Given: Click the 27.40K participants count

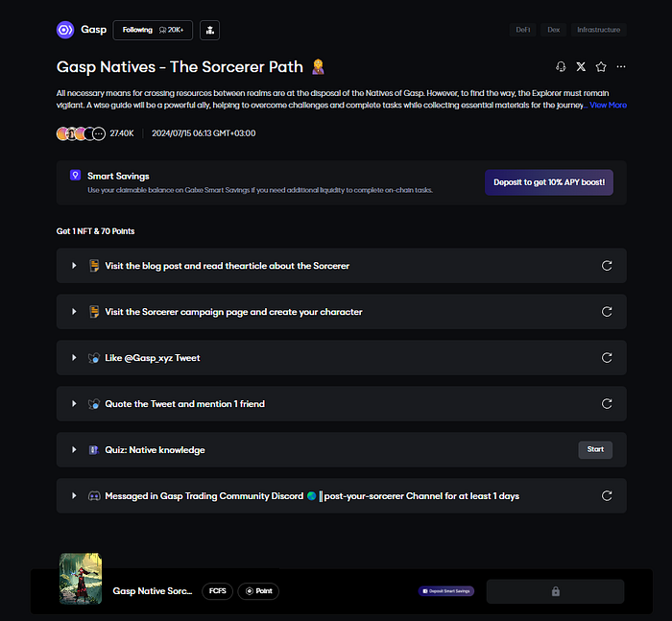Looking at the screenshot, I should (122, 133).
